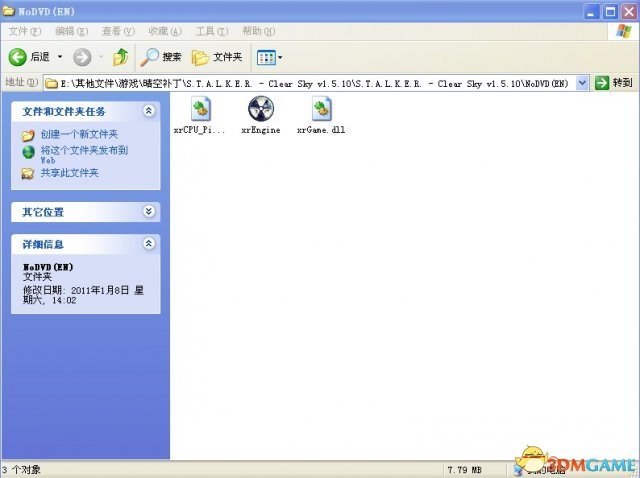Click the 文件和文件夹任务 heading text
Screen dimensions: 640x478
click(x=64, y=111)
